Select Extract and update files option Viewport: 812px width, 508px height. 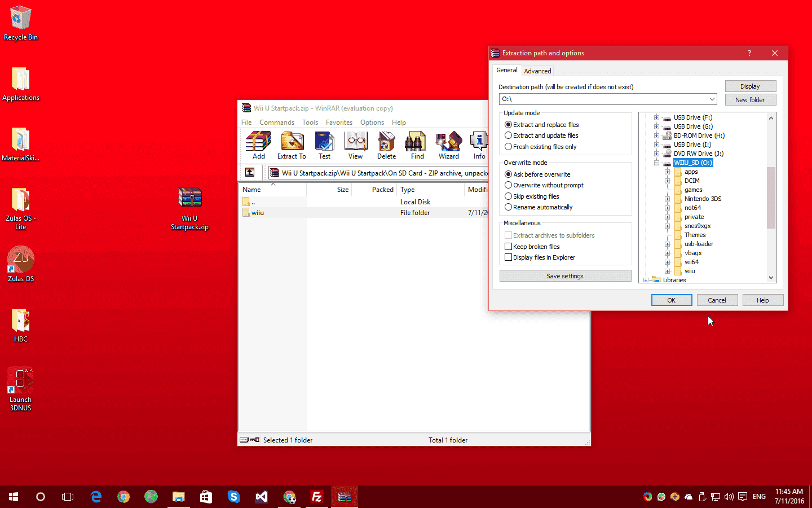[x=508, y=135]
